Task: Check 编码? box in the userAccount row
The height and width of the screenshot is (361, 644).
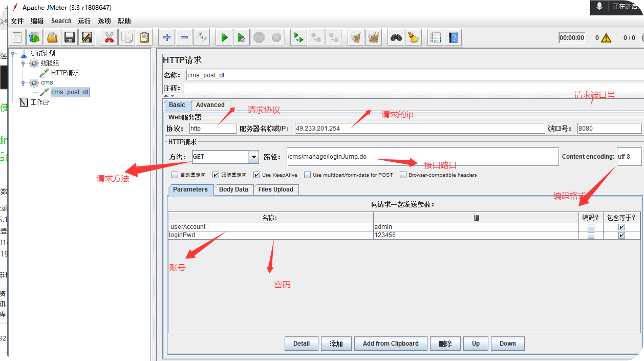Action: tap(591, 227)
